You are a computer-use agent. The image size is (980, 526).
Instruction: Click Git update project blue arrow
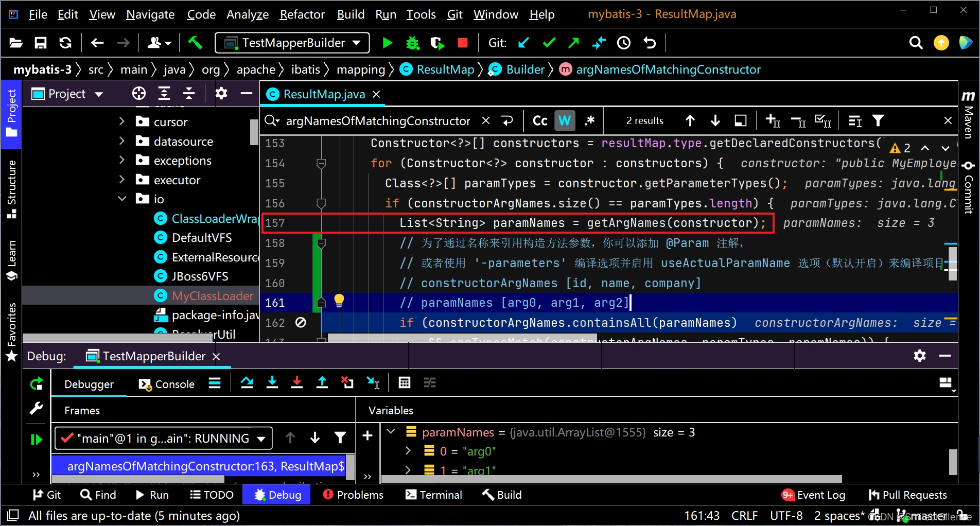click(524, 43)
